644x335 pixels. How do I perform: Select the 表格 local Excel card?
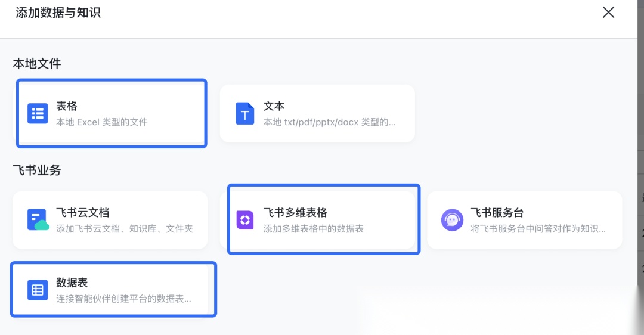point(112,113)
